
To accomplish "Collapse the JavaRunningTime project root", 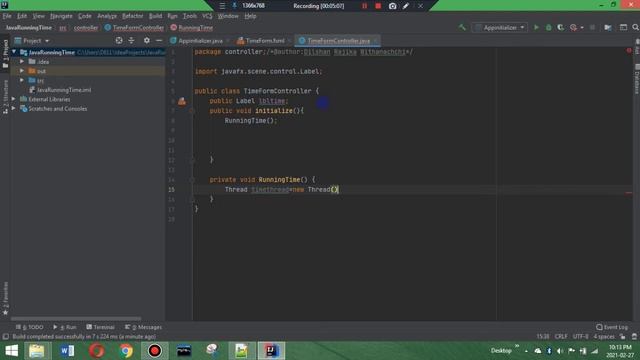I will pos(14,52).
